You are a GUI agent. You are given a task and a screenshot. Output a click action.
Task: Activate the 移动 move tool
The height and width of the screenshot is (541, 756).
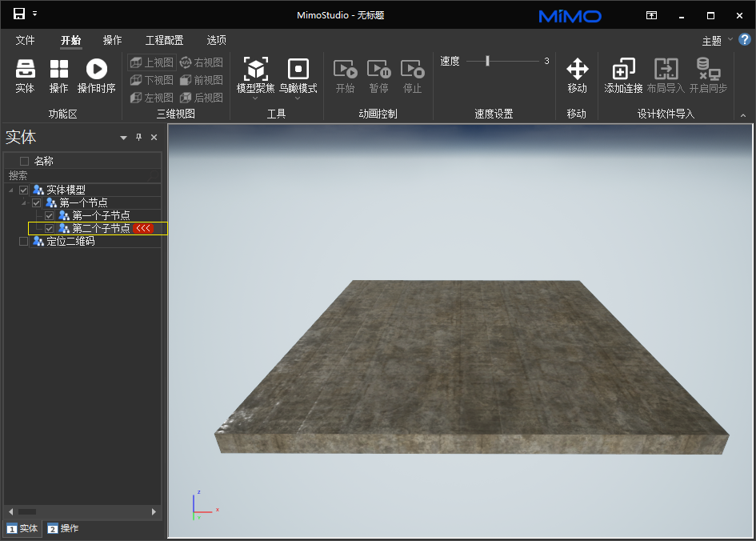point(577,70)
